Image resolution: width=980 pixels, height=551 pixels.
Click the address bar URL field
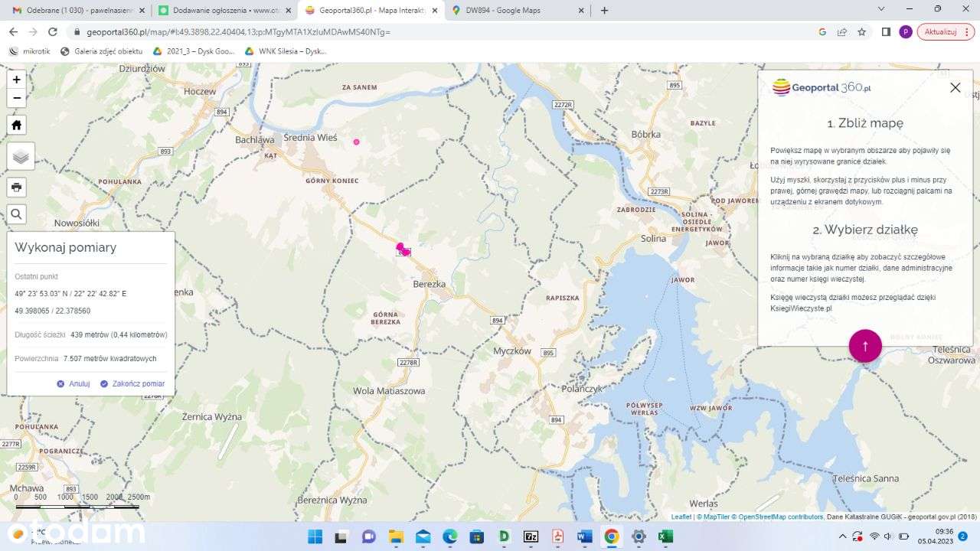[444, 32]
